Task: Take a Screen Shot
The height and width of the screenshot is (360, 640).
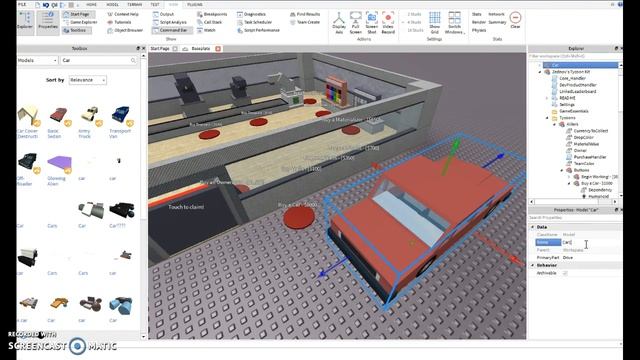Action: click(372, 22)
